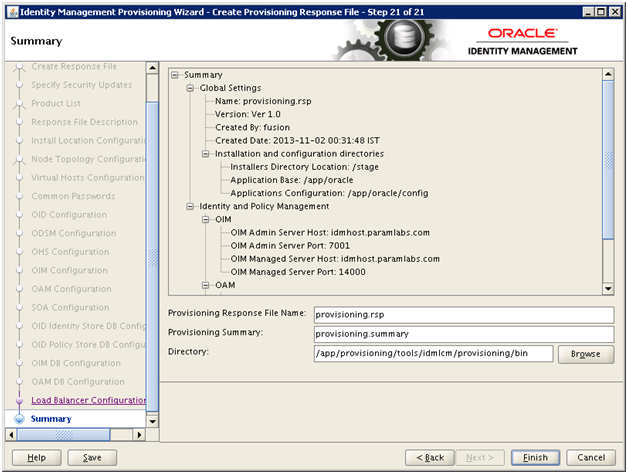Image resolution: width=628 pixels, height=474 pixels.
Task: Select the Summary step in navigation
Action: pos(51,419)
